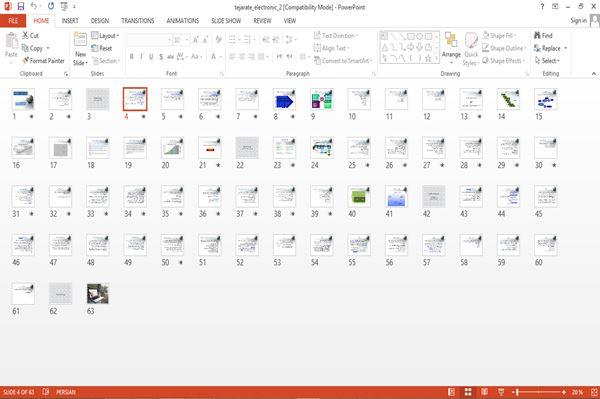Switch to the SLIDE SHOW tab

tap(226, 21)
